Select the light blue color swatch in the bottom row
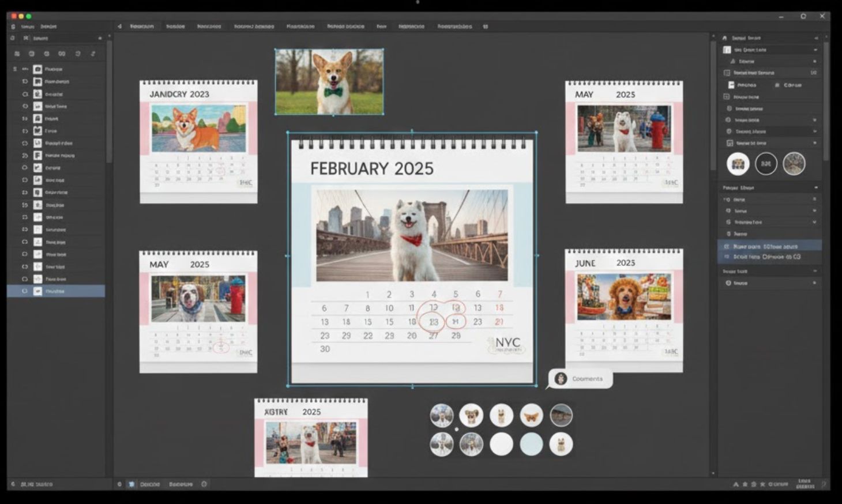Viewport: 842px width, 504px height. point(531,444)
